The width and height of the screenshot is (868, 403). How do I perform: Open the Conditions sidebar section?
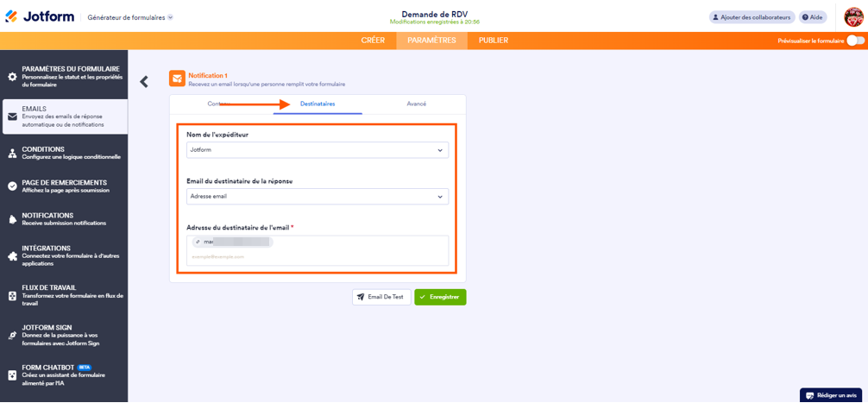tap(64, 153)
